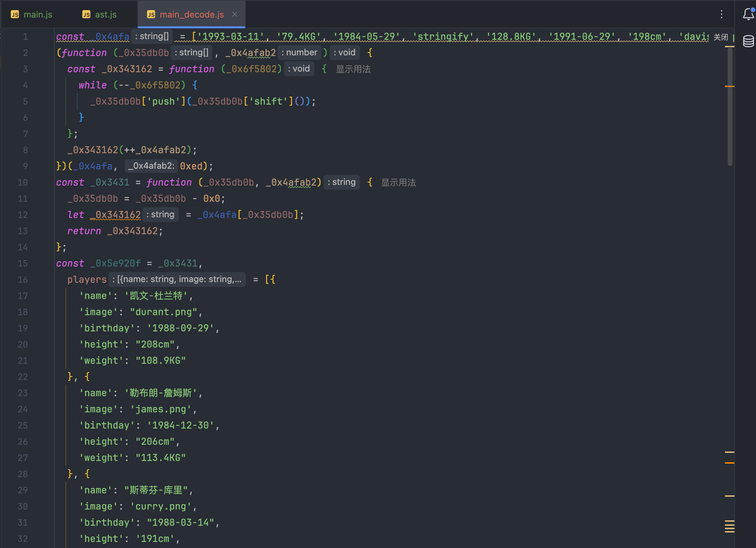Click the _0x4afab2: parameter hint on line 9
The height and width of the screenshot is (548, 756).
(151, 166)
